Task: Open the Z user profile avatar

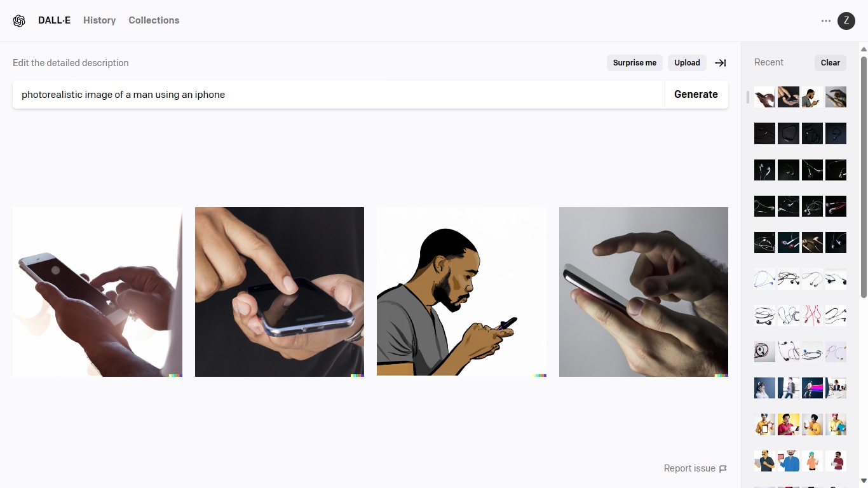Action: tap(846, 21)
